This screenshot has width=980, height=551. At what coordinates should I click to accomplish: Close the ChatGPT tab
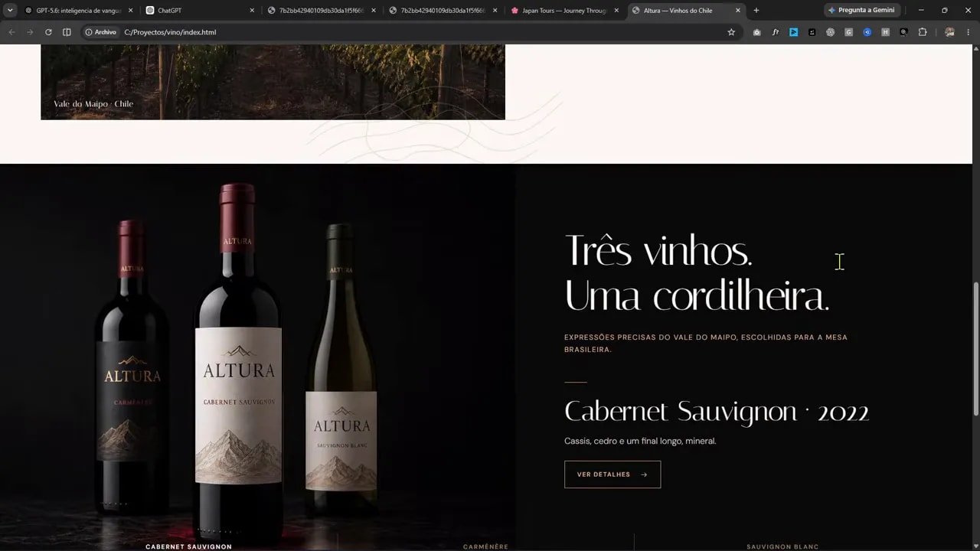point(252,11)
